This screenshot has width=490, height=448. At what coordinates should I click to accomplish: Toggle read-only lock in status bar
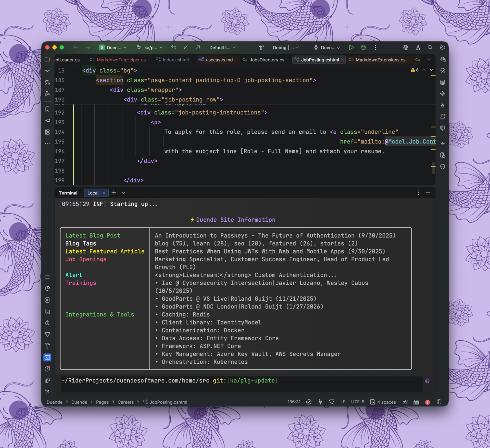point(405,402)
